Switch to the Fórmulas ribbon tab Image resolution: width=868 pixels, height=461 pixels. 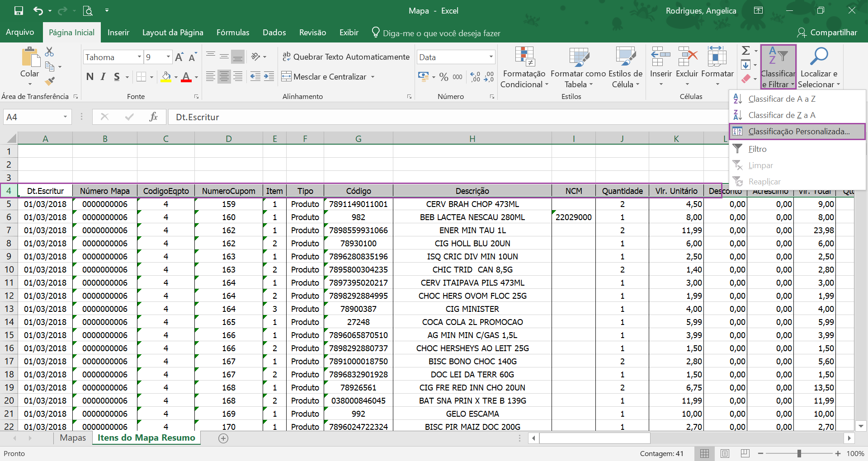tap(233, 33)
